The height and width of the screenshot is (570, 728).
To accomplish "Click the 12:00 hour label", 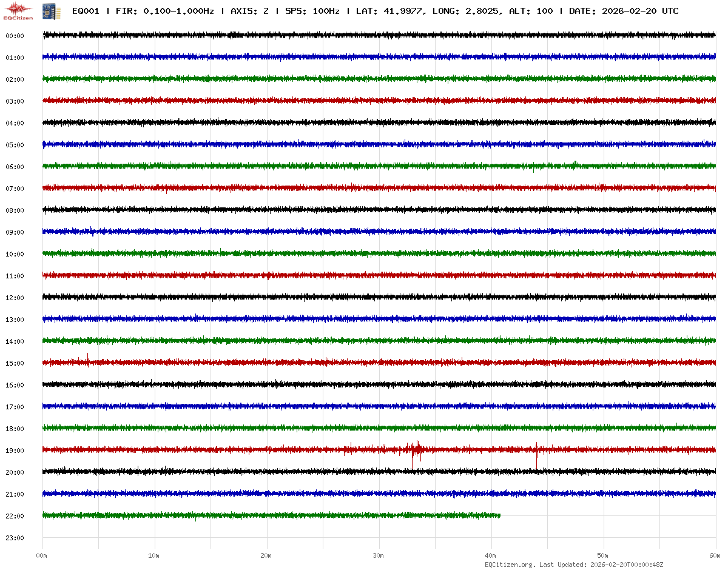I will 15,298.
